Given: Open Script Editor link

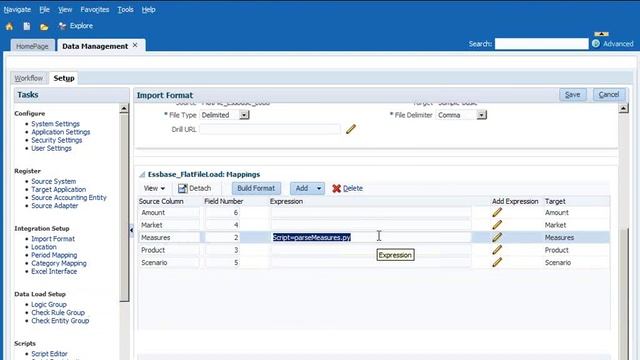Looking at the screenshot, I should click(49, 354).
